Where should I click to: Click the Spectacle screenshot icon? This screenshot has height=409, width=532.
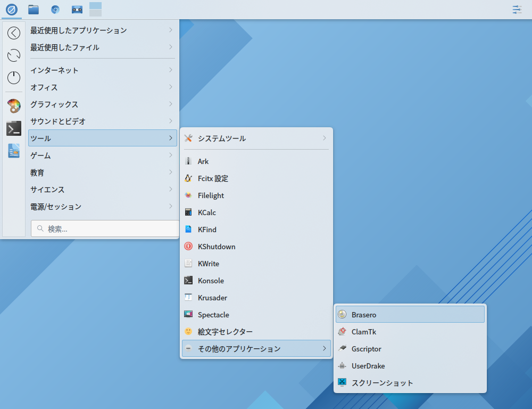(188, 314)
